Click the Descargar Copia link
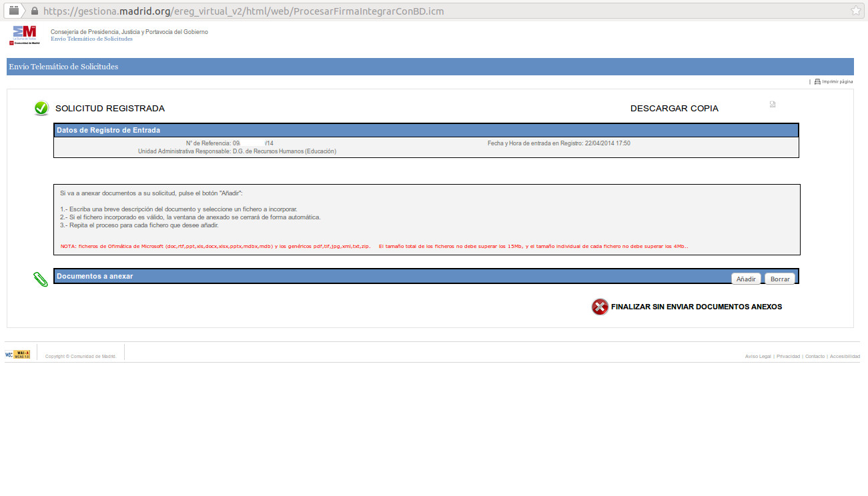Image resolution: width=868 pixels, height=496 pixels. 675,109
